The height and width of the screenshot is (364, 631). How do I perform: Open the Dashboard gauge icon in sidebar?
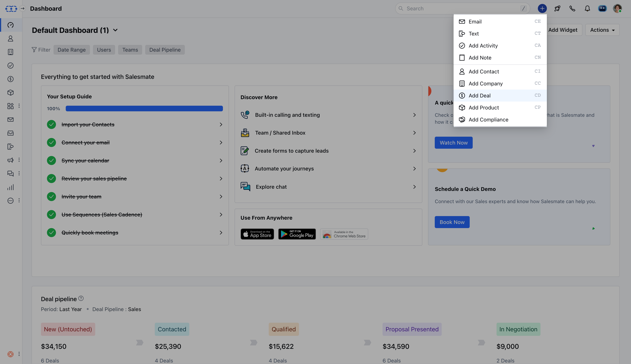[x=11, y=25]
